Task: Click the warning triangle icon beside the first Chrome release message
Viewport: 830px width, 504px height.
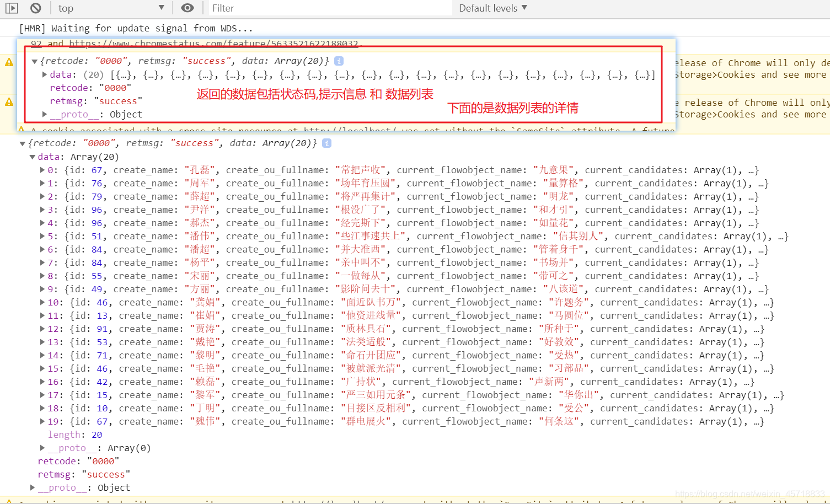Action: [9, 62]
